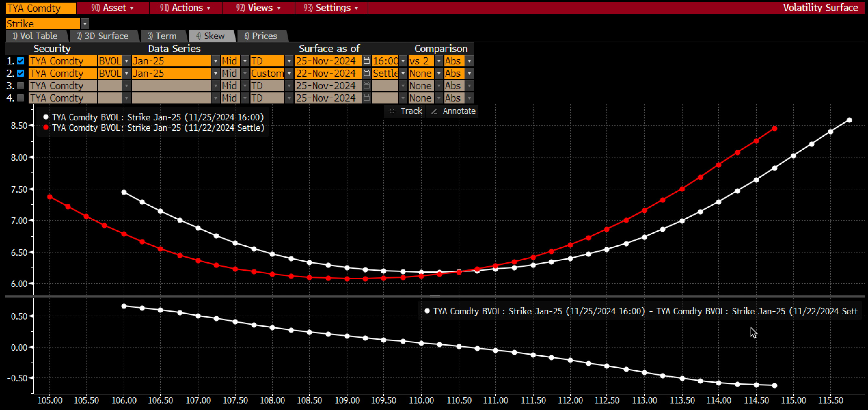Click the 110.00 strike axis label

[421, 401]
